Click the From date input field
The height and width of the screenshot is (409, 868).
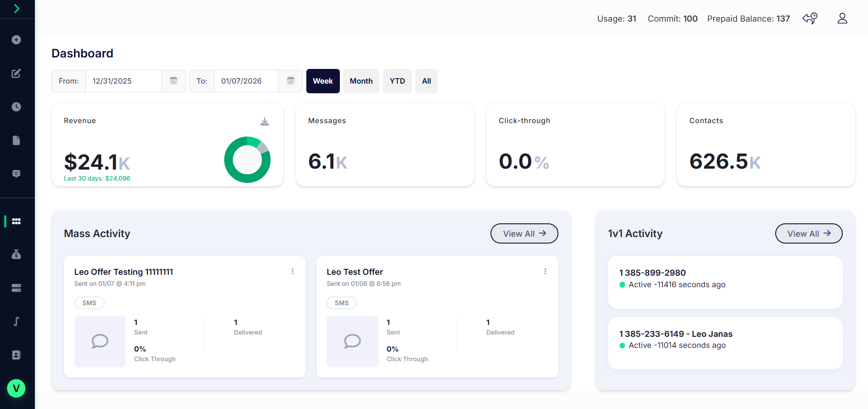(123, 81)
